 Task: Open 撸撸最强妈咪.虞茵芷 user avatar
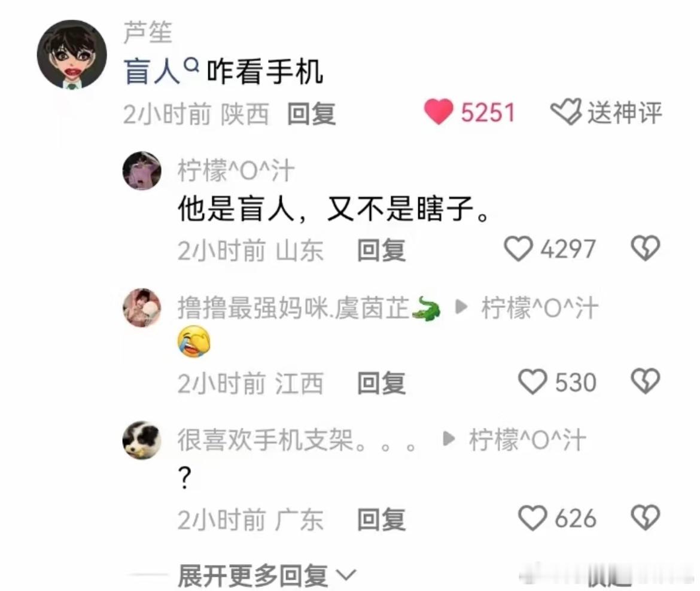pyautogui.click(x=142, y=307)
